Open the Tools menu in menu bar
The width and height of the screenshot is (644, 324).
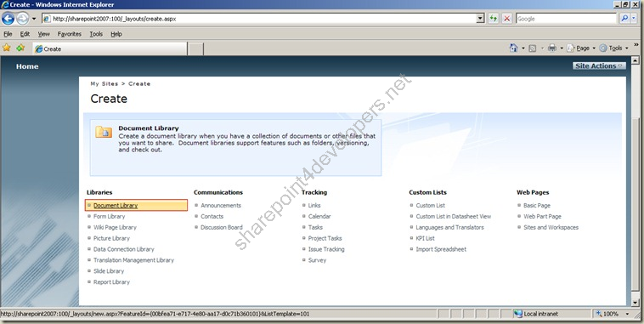96,34
